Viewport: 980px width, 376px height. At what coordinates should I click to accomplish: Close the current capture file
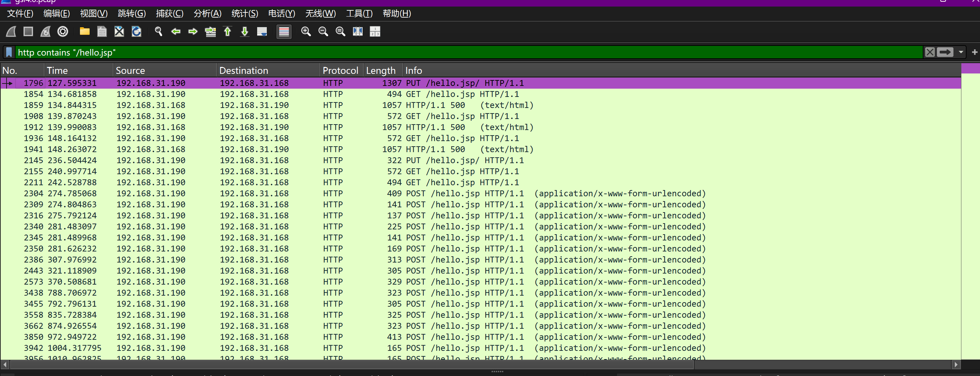coord(119,32)
